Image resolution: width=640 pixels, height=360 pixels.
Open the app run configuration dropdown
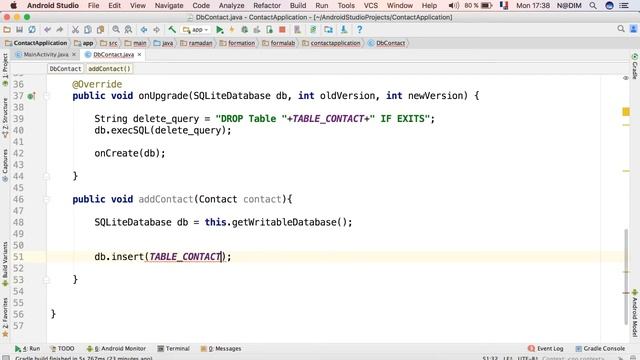(196, 30)
